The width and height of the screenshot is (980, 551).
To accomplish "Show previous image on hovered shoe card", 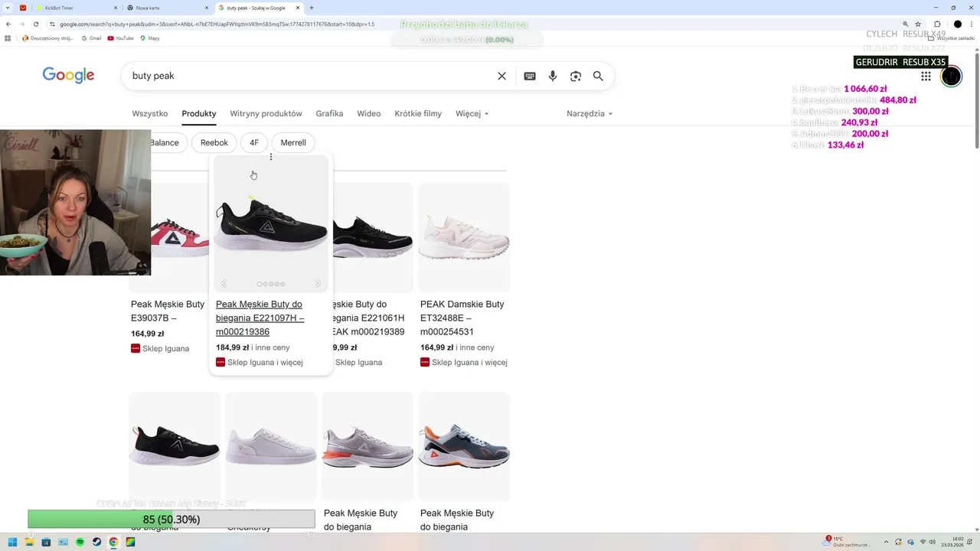I will click(x=224, y=284).
